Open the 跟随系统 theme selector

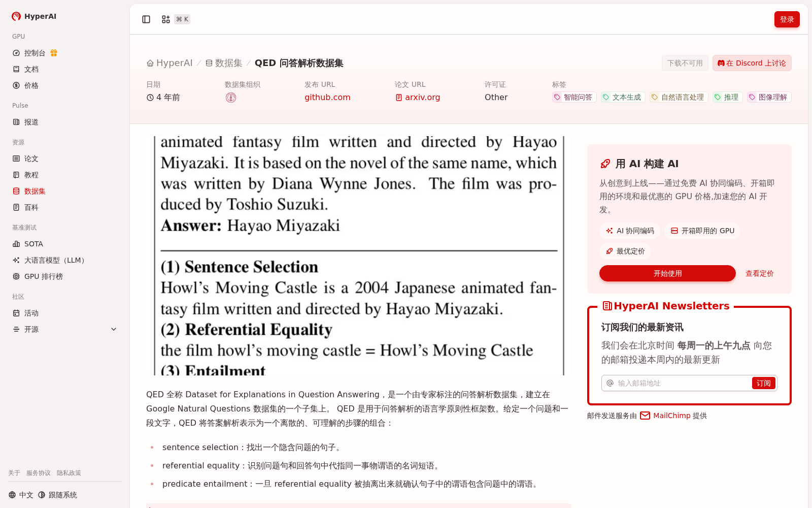(57, 495)
